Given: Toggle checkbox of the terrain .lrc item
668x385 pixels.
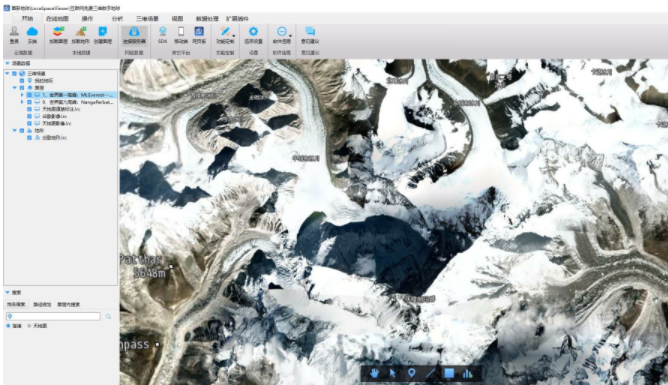Looking at the screenshot, I should click(29, 138).
